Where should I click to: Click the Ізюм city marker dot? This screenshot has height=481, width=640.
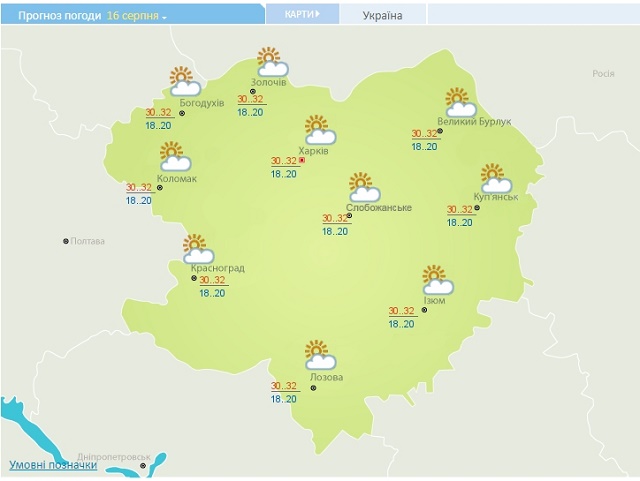click(424, 310)
